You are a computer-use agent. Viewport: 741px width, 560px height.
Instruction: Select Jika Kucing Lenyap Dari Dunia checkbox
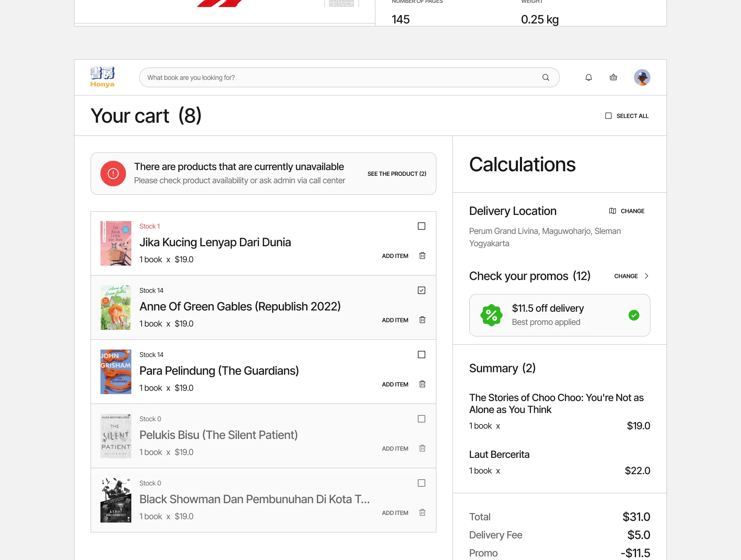tap(422, 226)
